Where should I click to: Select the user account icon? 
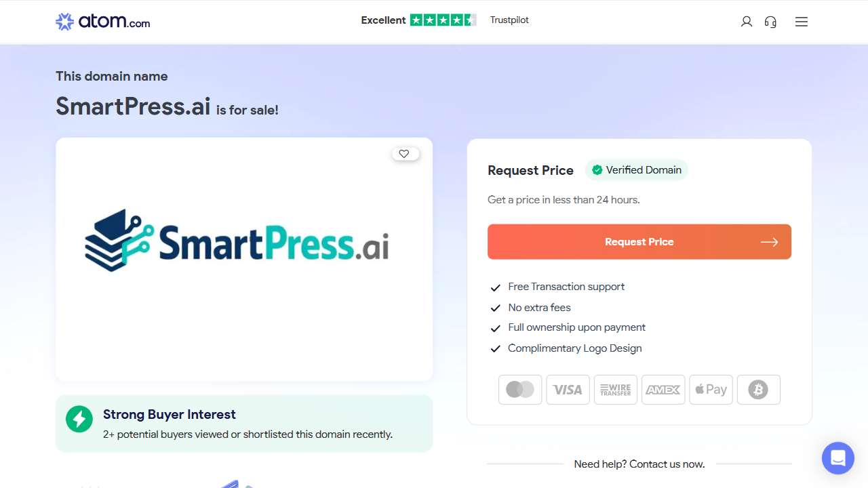tap(746, 22)
